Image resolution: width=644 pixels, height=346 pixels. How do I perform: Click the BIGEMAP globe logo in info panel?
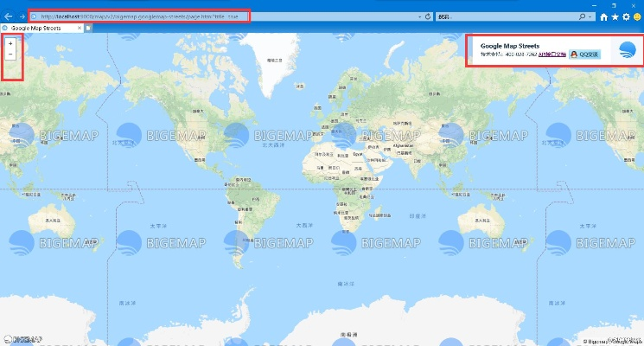(x=628, y=49)
